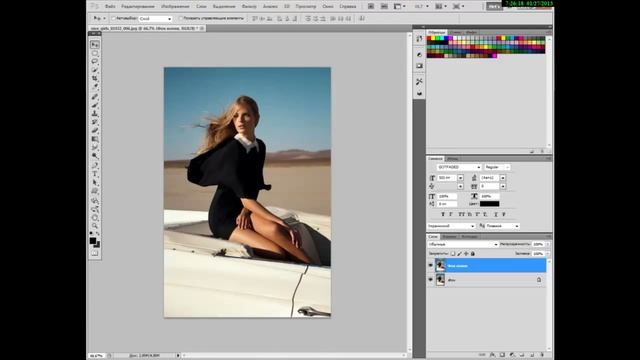
Task: Launch Bridge from the top bar
Action: coord(371,6)
